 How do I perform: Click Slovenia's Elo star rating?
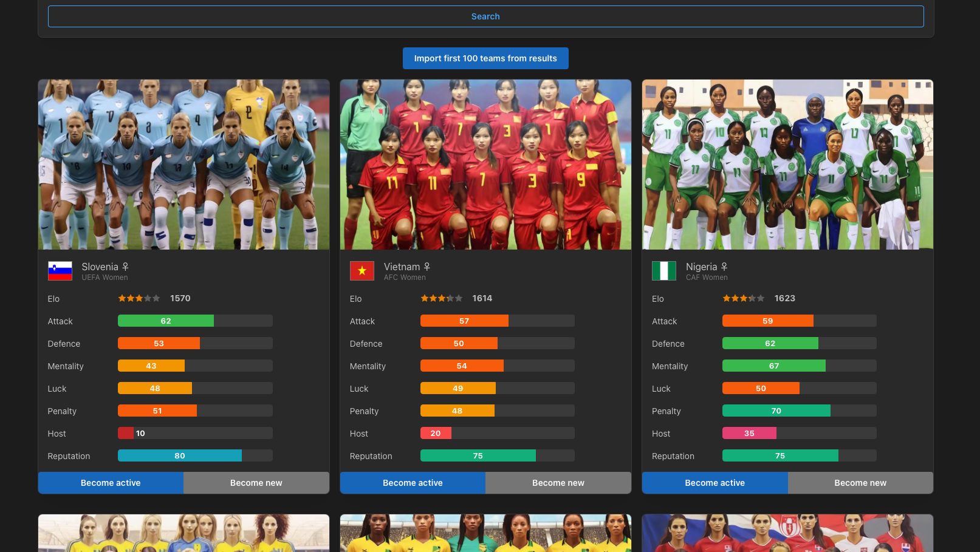(139, 298)
